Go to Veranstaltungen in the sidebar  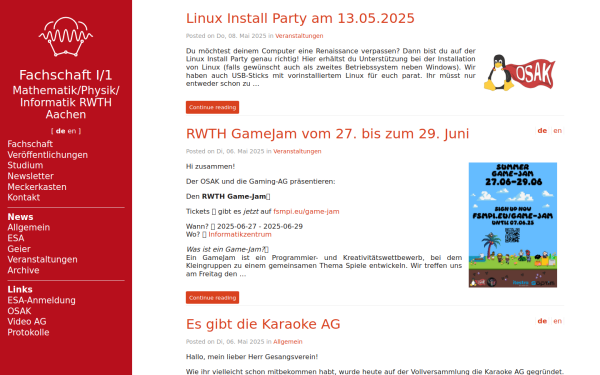point(42,259)
